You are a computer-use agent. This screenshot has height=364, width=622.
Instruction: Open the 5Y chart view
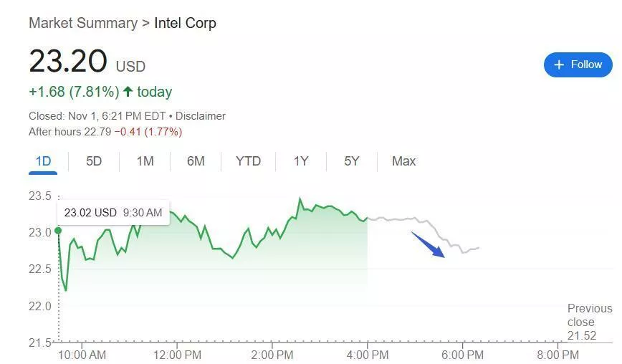click(351, 161)
